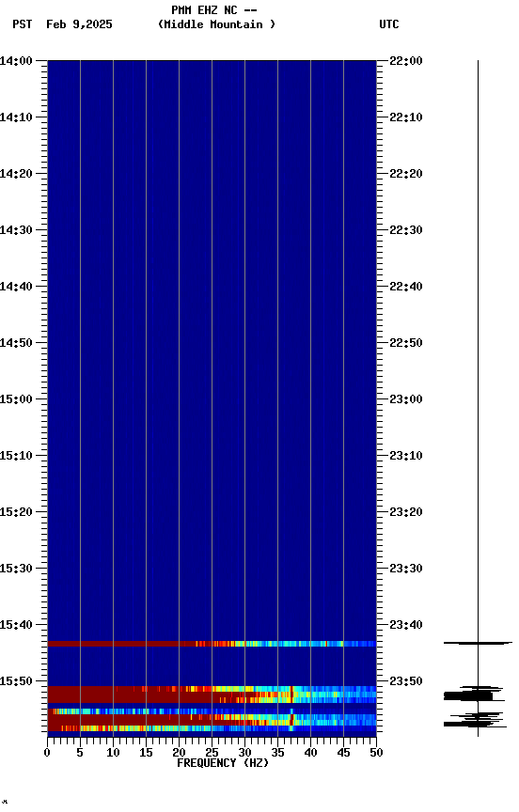Click the 23:10 UTC time label

tap(406, 456)
